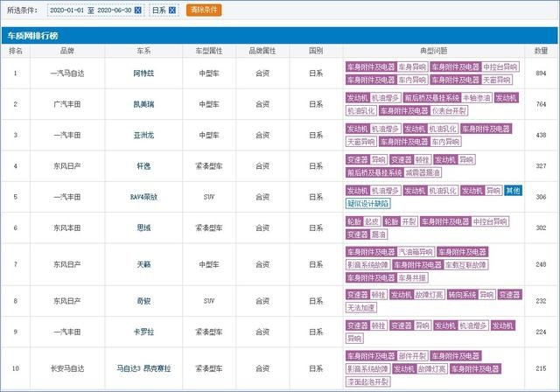Open the 天籁 car series link
The height and width of the screenshot is (392, 560).
(143, 264)
